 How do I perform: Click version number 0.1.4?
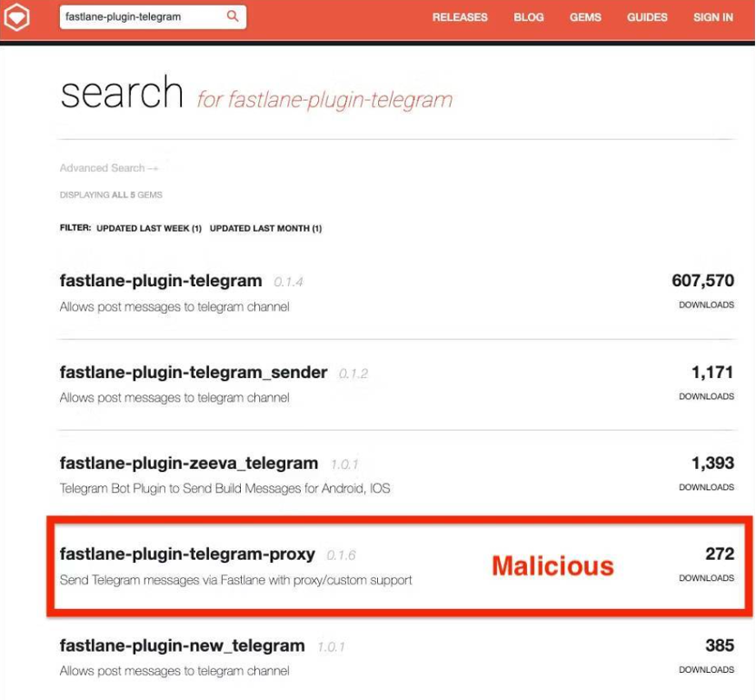click(288, 282)
